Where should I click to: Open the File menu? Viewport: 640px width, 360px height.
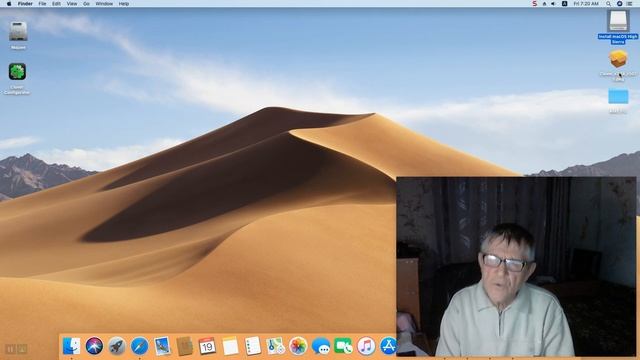tap(42, 4)
